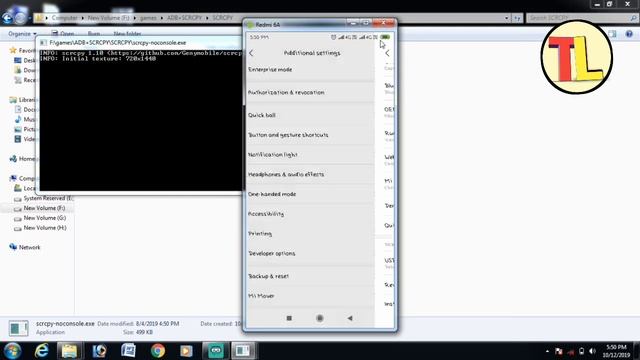
Task: Open the Organize dropdown menu
Action: (x=22, y=34)
